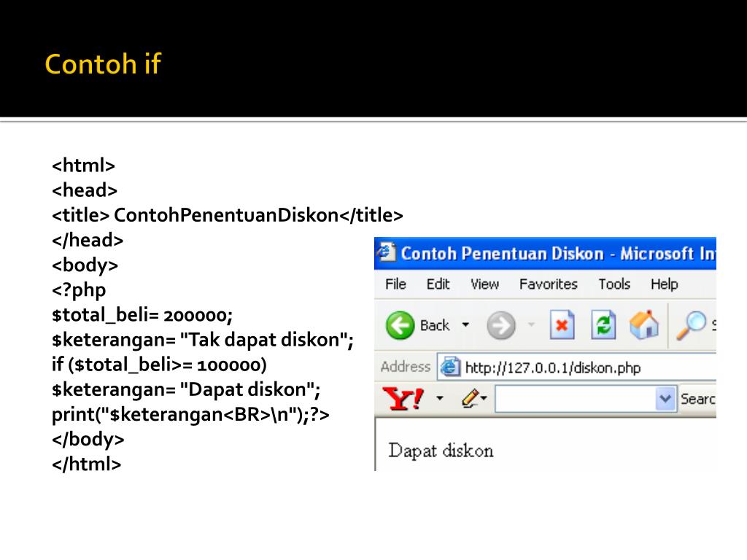
Task: Open the Edit menu
Action: (438, 284)
